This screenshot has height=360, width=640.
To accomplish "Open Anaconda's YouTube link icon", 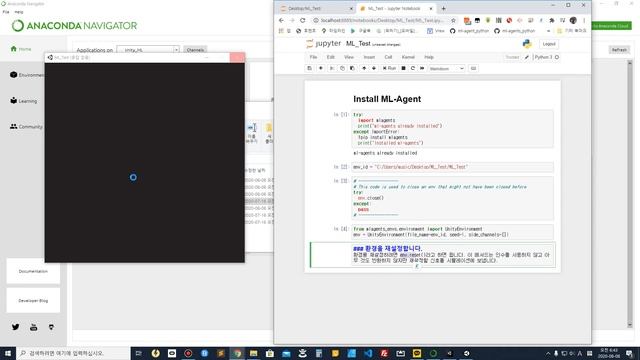I will [x=33, y=327].
